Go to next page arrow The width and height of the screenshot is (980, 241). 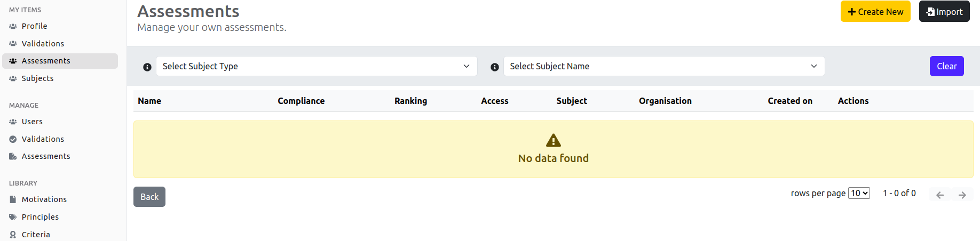coord(962,195)
